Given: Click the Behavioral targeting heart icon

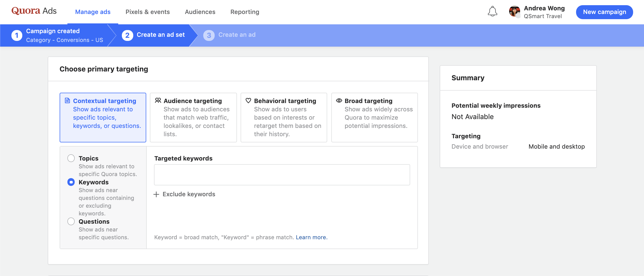Looking at the screenshot, I should (x=248, y=101).
